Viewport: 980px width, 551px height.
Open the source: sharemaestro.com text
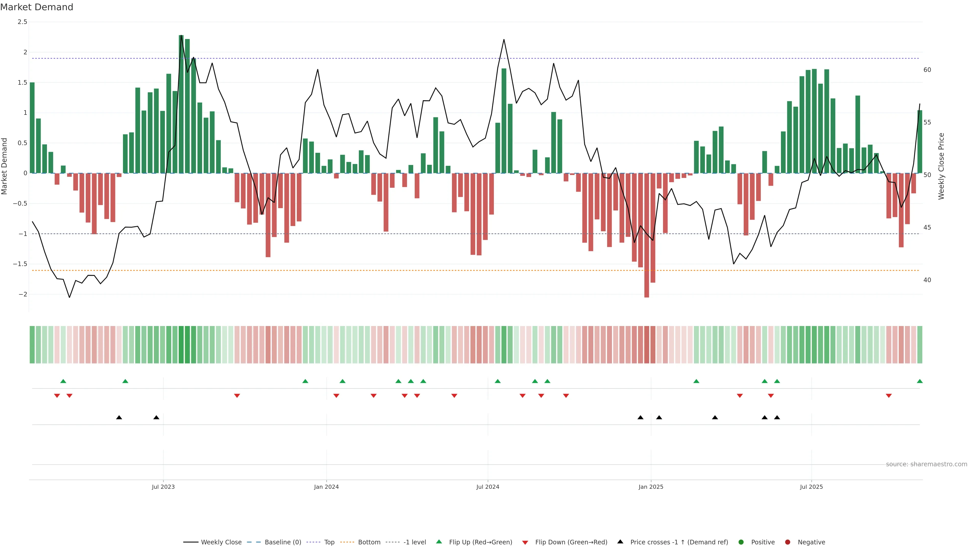[x=926, y=464]
